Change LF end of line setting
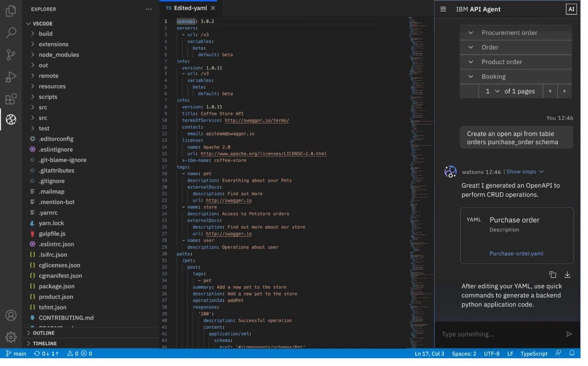The image size is (588, 366). tap(510, 354)
